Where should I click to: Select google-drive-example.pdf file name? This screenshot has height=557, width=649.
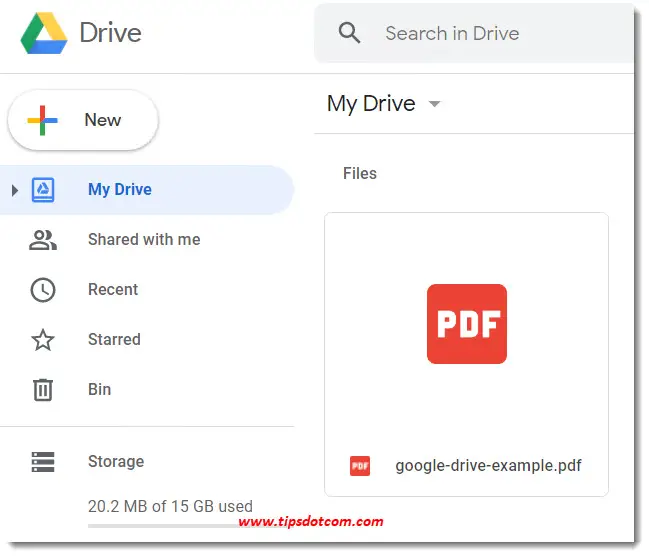point(488,466)
